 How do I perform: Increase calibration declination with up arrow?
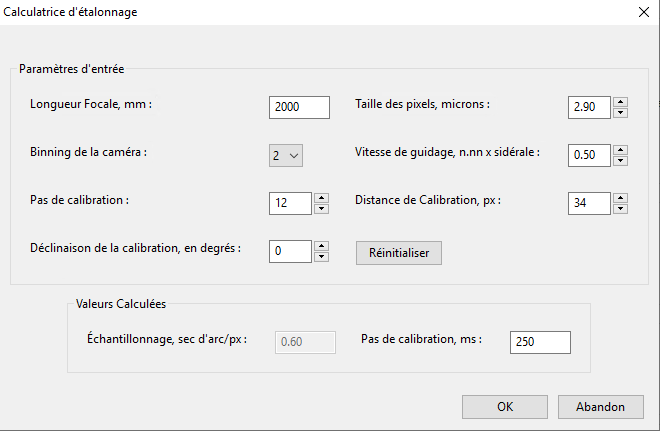click(321, 246)
